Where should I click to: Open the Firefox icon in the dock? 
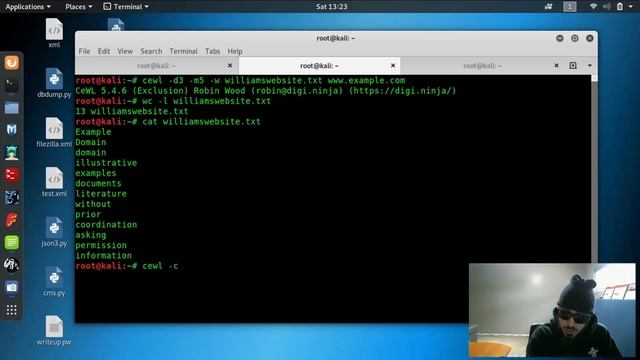click(11, 62)
